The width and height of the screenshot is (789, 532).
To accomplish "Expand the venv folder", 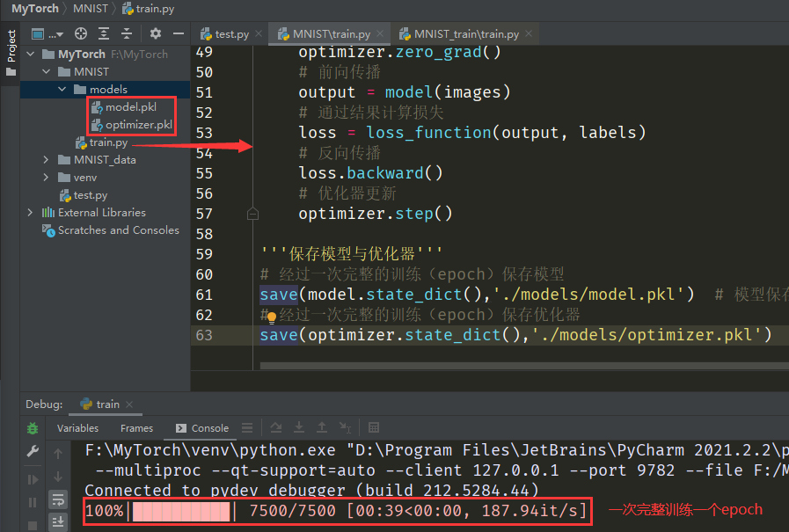I will click(x=47, y=178).
